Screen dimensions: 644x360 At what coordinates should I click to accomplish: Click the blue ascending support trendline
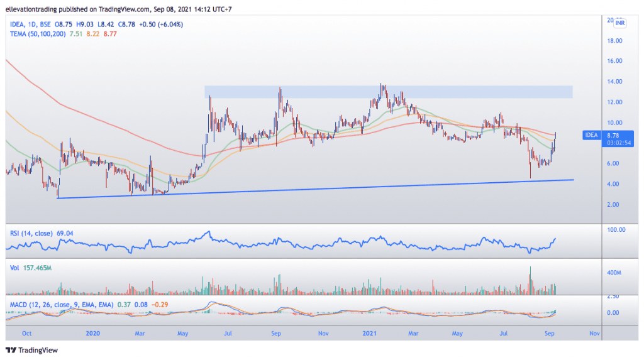[316, 189]
